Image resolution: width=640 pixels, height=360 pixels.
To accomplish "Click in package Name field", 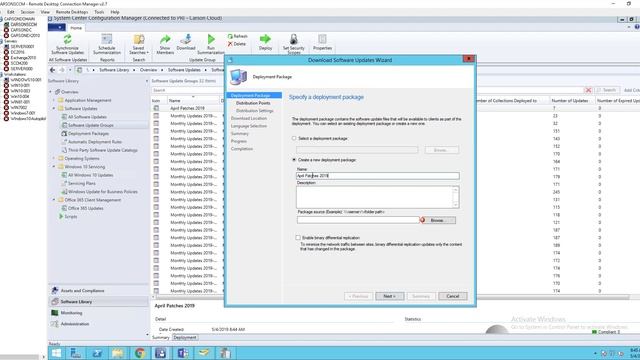I will [x=378, y=176].
